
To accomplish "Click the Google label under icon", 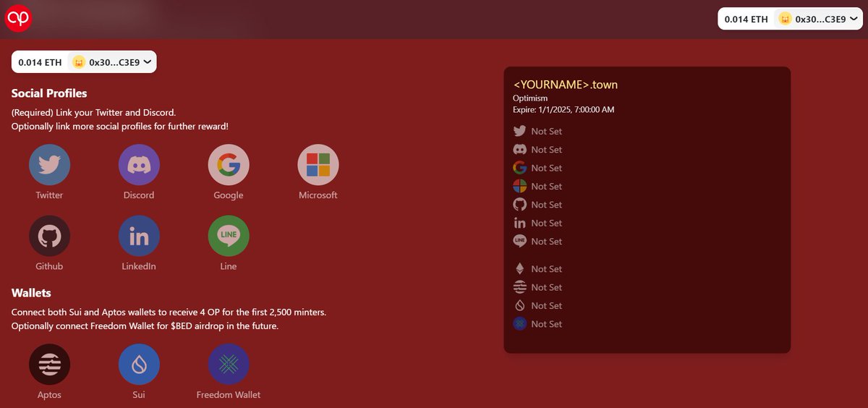I will click(229, 195).
